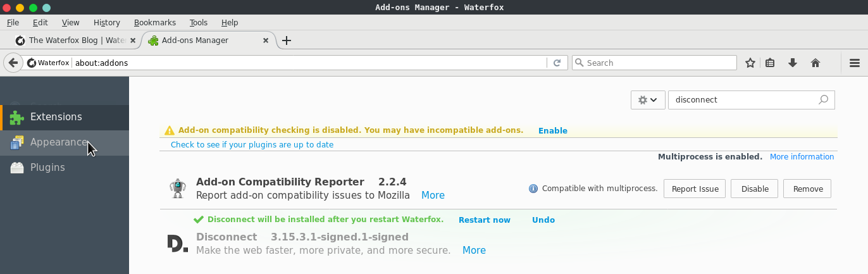The width and height of the screenshot is (868, 274).
Task: Click the Add-on Compatibility Reporter robot icon
Action: point(178,188)
